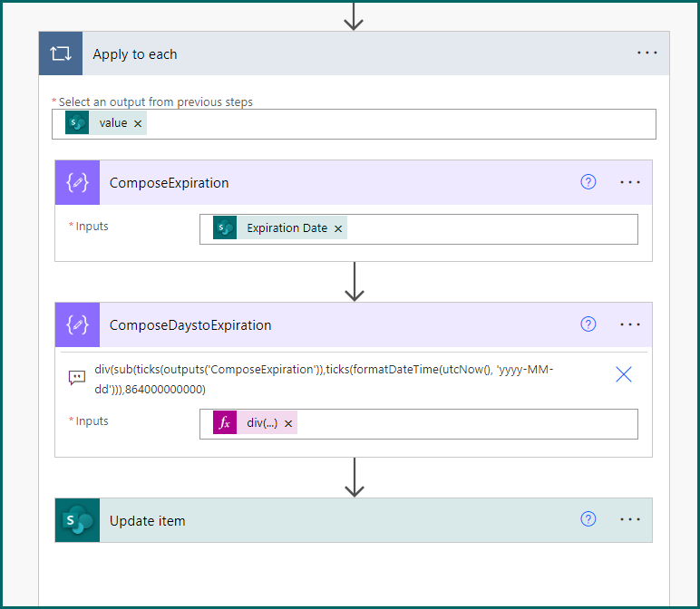Open Apply to each ellipsis menu
Screen dimensions: 700x609
pyautogui.click(x=647, y=53)
